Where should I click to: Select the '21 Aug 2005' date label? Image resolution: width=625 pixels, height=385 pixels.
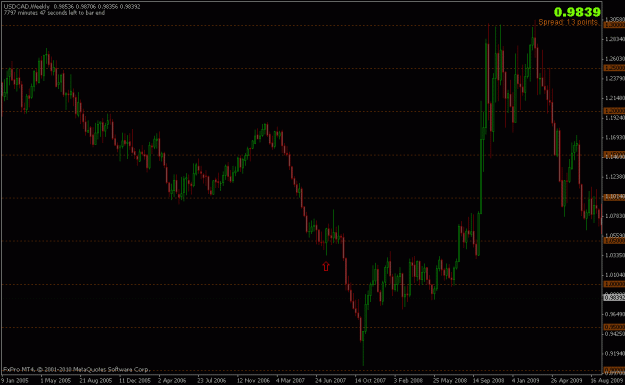[95, 381]
